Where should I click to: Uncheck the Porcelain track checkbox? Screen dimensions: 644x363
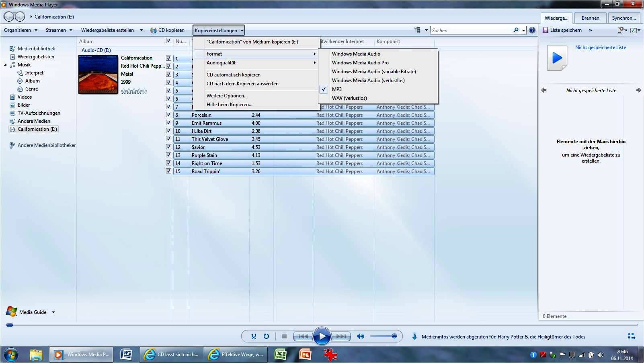(168, 115)
